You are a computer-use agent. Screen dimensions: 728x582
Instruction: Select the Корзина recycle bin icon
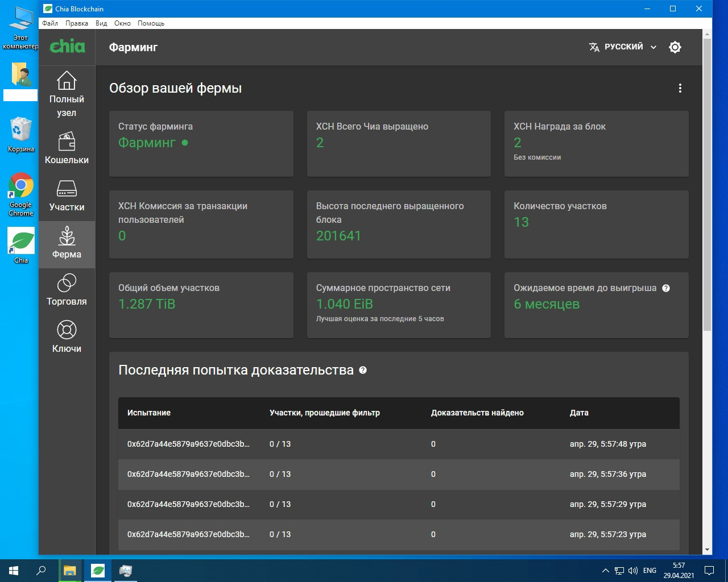point(20,134)
